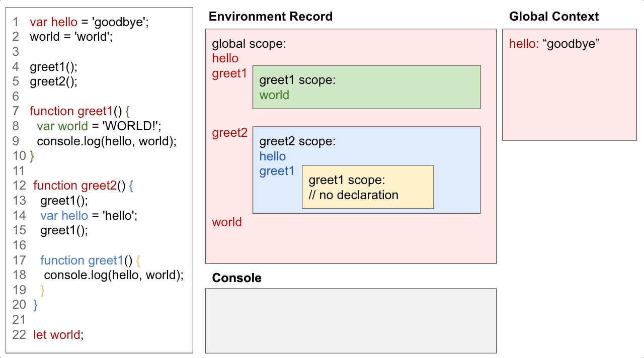This screenshot has height=358, width=644.
Task: Click the red 'greet2' label in global scope
Action: (x=229, y=133)
